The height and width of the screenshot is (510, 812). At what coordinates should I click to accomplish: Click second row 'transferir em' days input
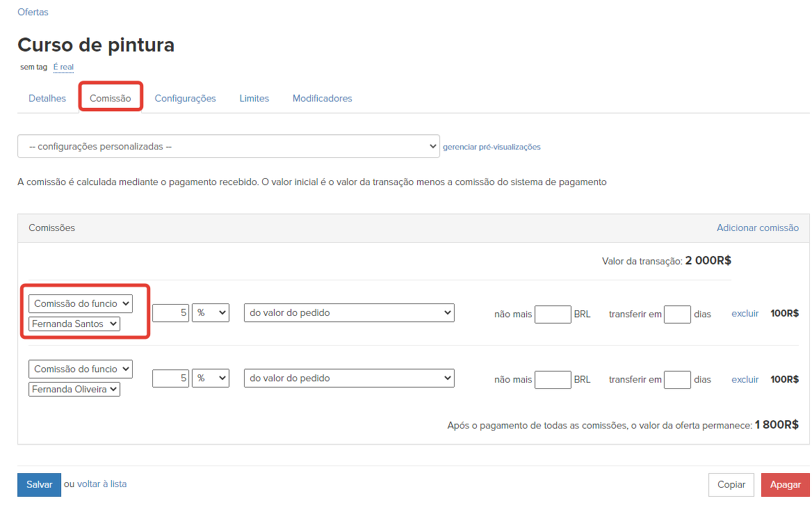676,380
